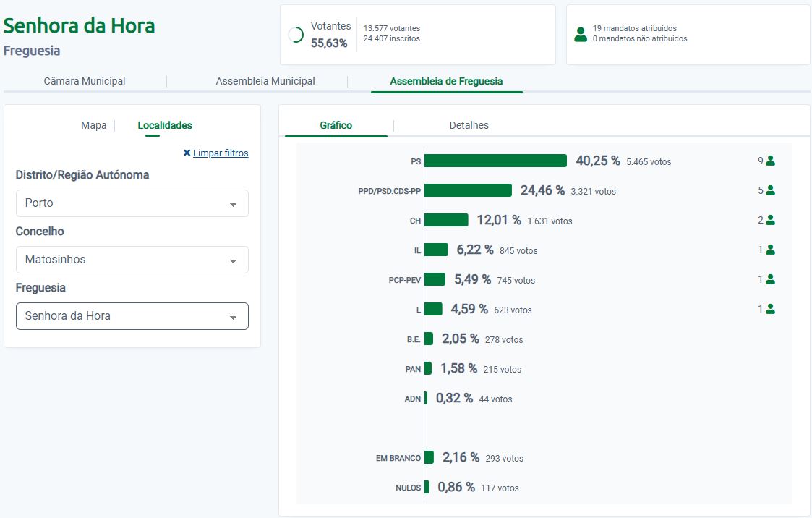Click the PCP-PEV mandate person icon
Screen dimensions: 812x518
click(770, 279)
